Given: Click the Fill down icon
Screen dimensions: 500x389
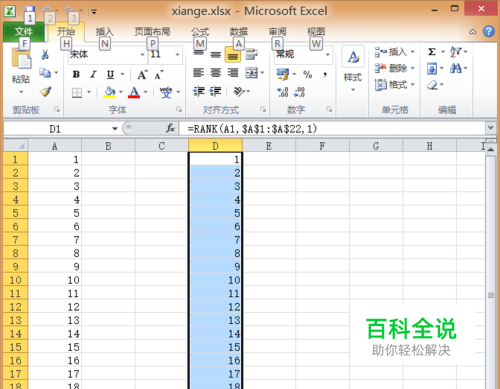Looking at the screenshot, I should [432, 69].
